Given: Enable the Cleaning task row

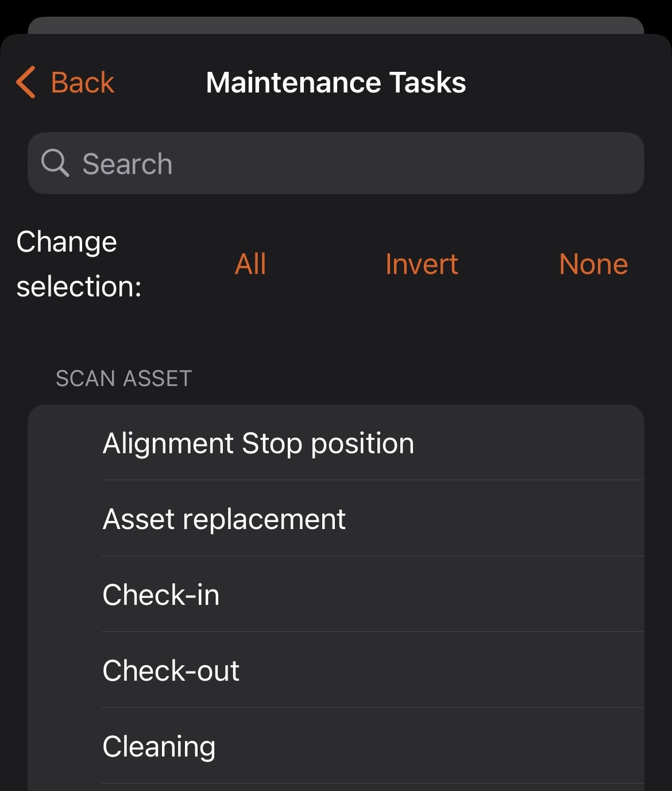Looking at the screenshot, I should (x=159, y=746).
